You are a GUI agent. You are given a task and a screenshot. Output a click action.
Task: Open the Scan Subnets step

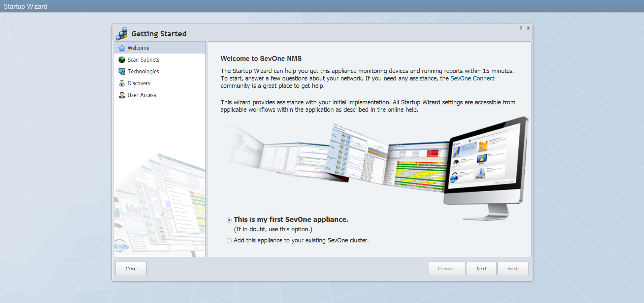coord(160,60)
